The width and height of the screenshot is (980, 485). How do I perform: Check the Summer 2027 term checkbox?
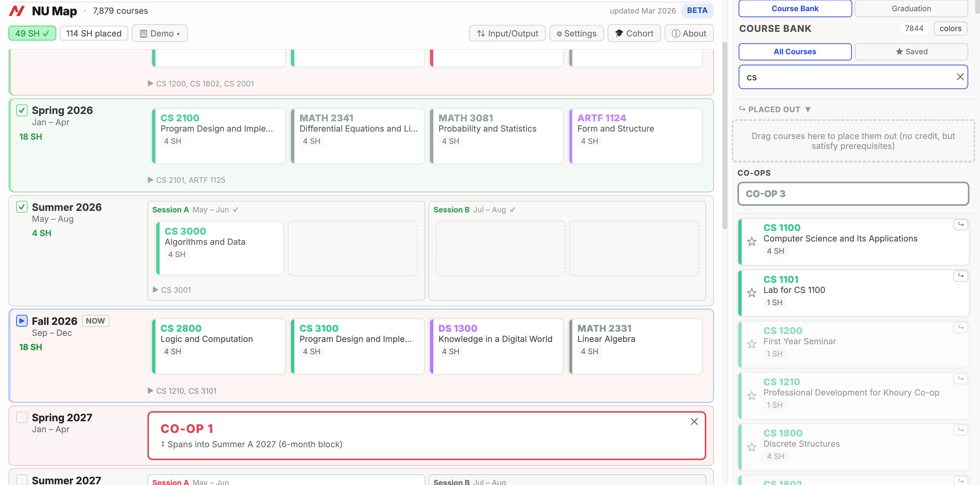pos(22,480)
